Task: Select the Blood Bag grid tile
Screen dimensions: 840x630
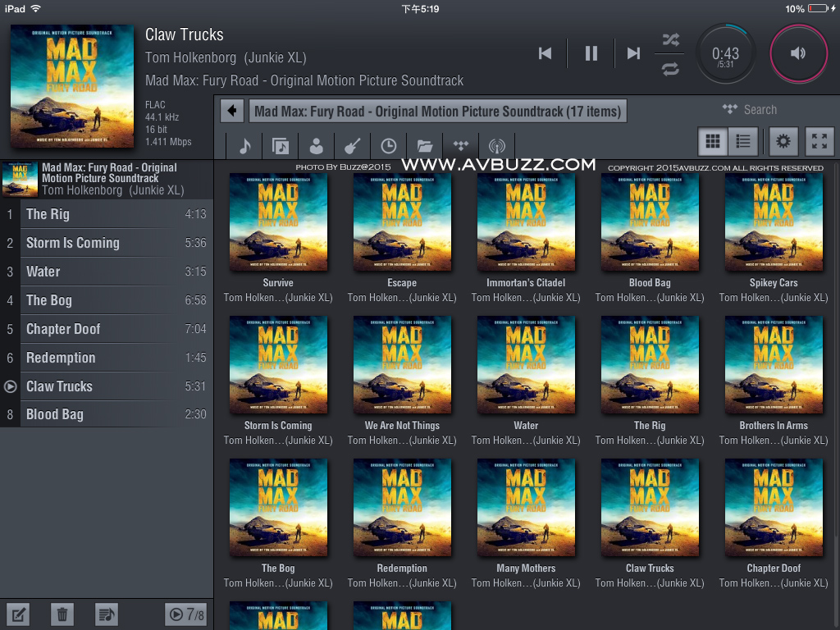Action: pyautogui.click(x=650, y=238)
